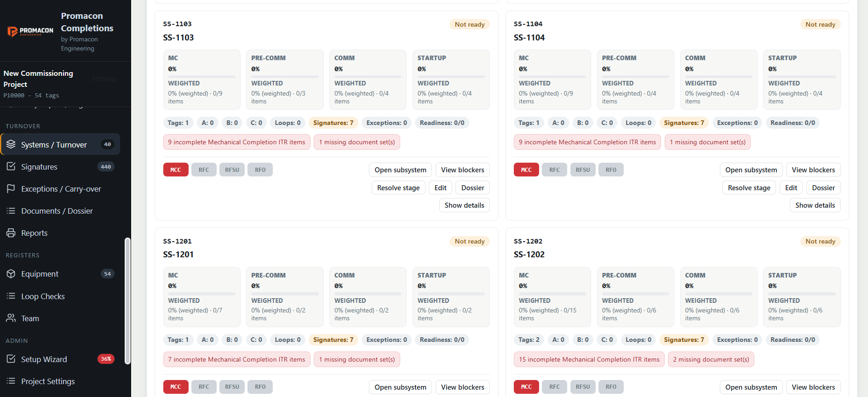Open subsystem SS-1103
This screenshot has width=868, height=397.
click(x=400, y=170)
